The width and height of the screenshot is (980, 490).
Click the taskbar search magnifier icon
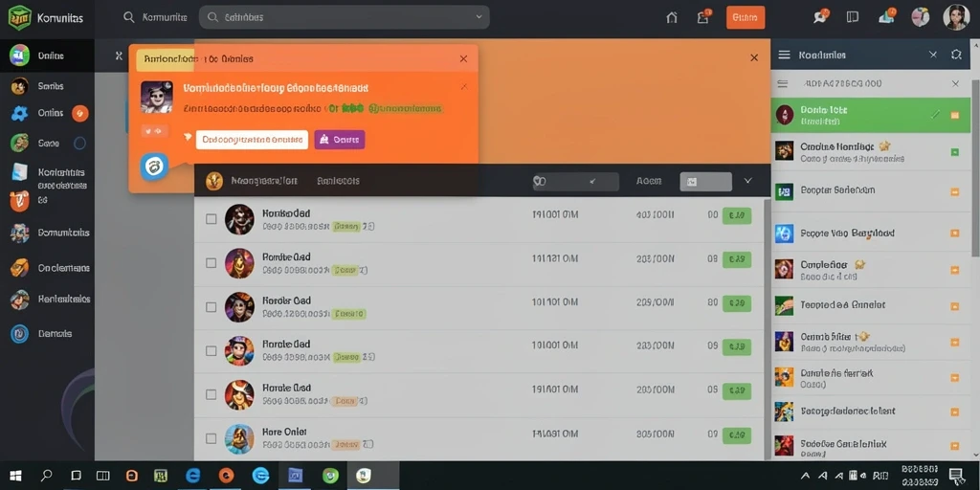point(46,476)
